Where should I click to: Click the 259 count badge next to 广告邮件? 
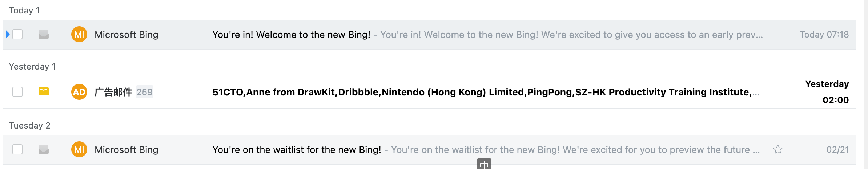(145, 92)
